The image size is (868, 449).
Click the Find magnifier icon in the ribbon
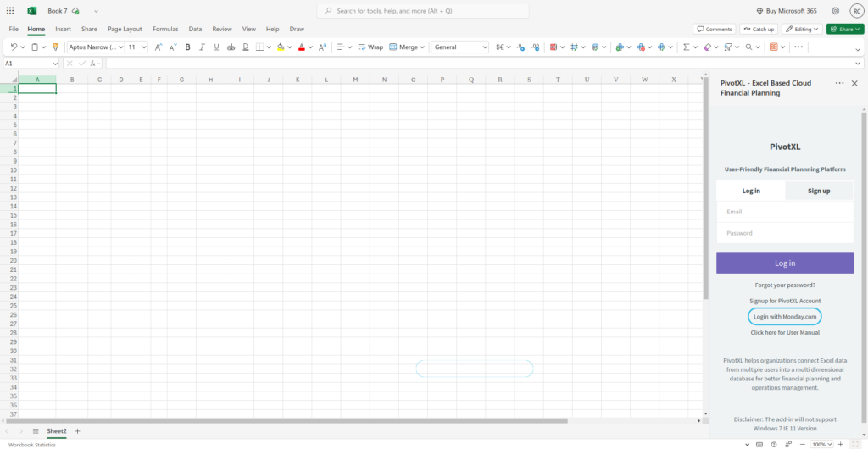[749, 47]
